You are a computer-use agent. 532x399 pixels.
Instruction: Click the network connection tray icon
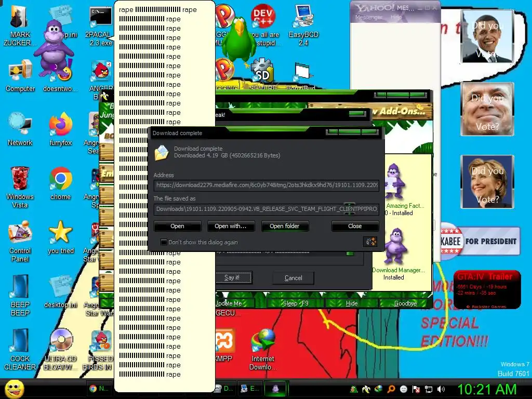429,389
